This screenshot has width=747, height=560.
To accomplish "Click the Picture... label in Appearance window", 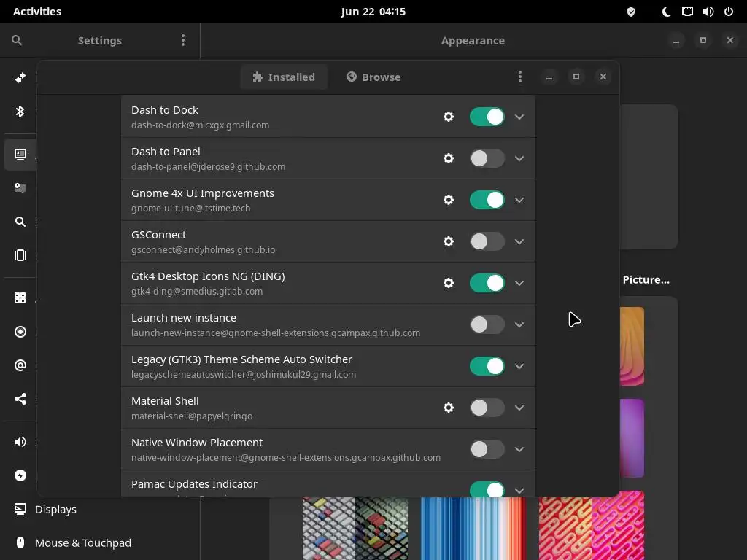I will point(646,280).
